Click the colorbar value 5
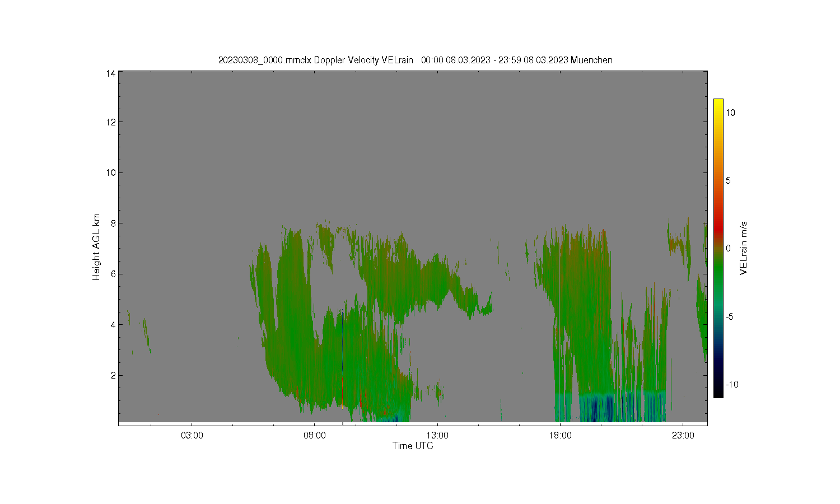Screen dimensions: 840x504 point(729,180)
